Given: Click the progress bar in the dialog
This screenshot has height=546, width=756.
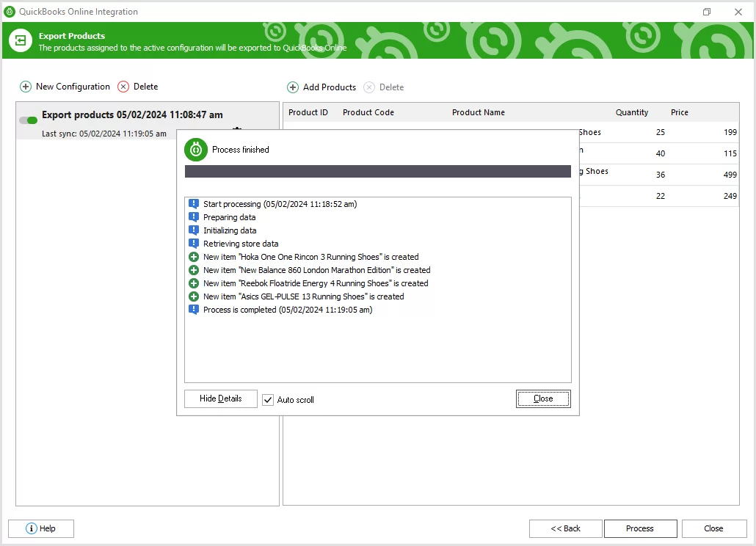Looking at the screenshot, I should click(377, 171).
